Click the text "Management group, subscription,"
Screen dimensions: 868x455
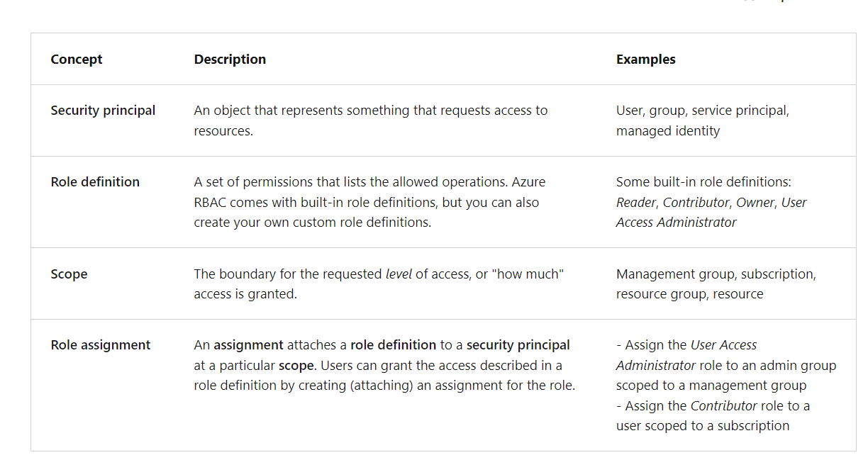[716, 274]
